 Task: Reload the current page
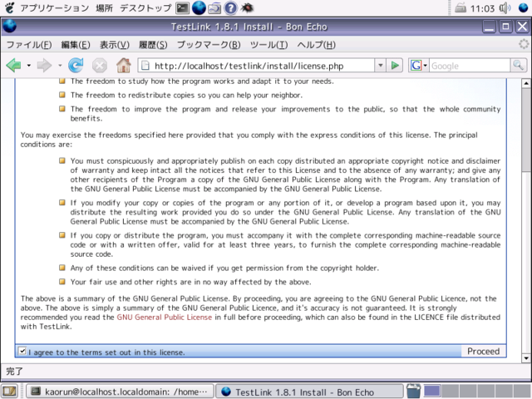[x=76, y=65]
